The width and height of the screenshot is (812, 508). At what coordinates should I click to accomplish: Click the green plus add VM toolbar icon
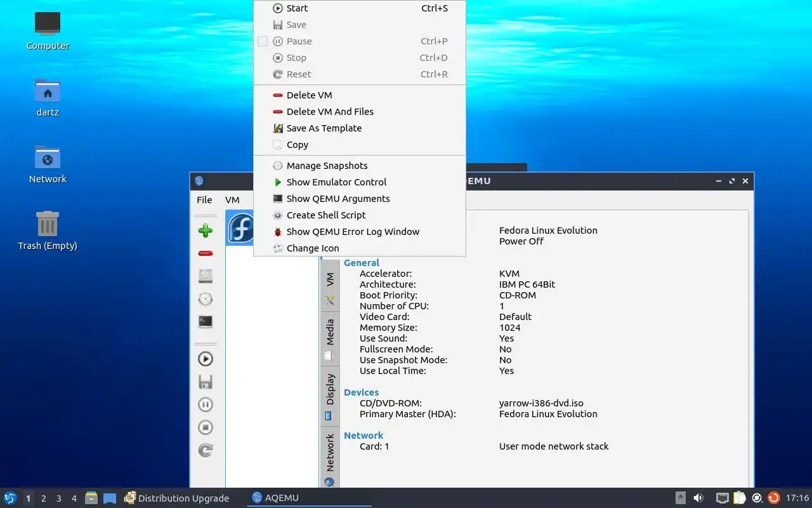point(205,231)
